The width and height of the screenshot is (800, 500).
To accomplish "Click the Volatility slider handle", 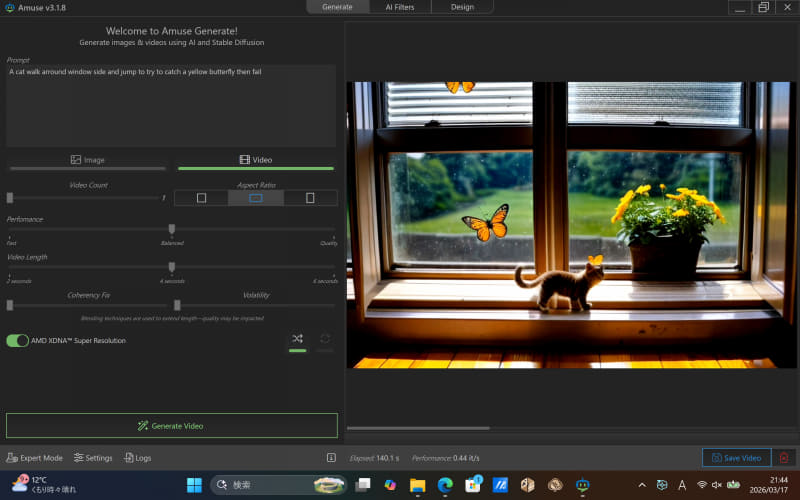I will 177,305.
